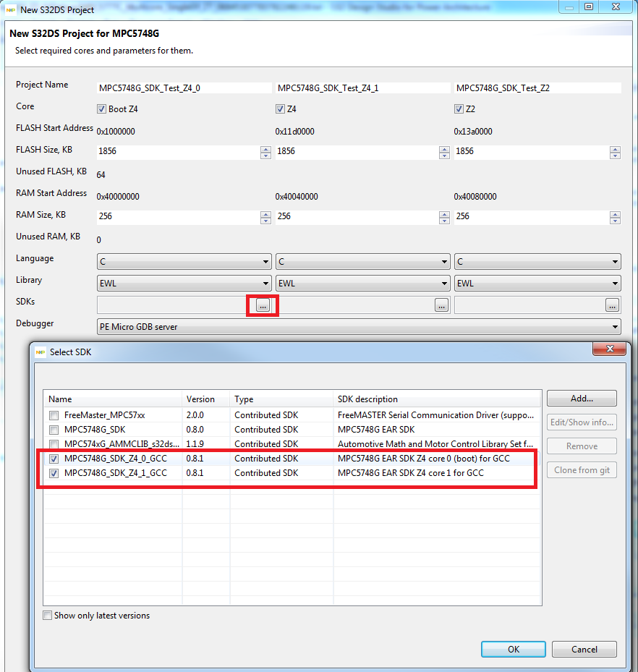Check the MPC5748G_SDK 0.8.0 checkbox
The width and height of the screenshot is (638, 672).
[x=54, y=430]
